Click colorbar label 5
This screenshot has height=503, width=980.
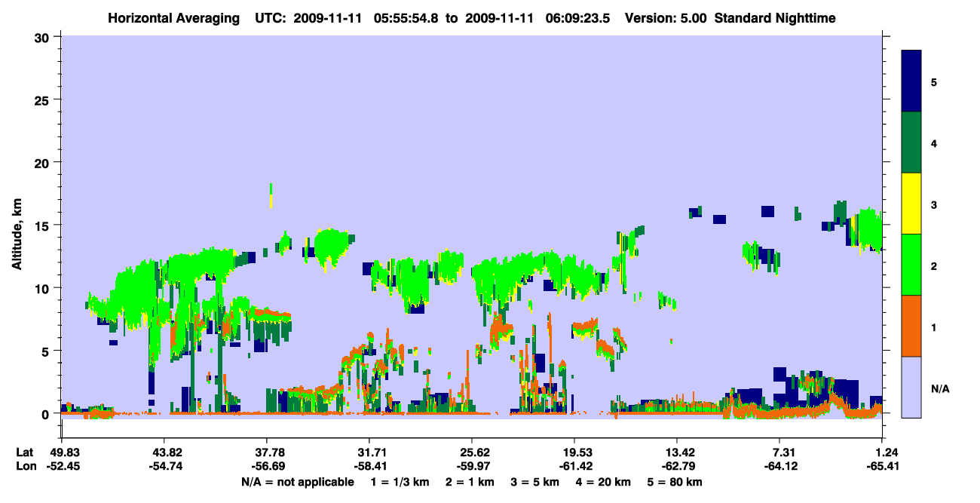[934, 81]
